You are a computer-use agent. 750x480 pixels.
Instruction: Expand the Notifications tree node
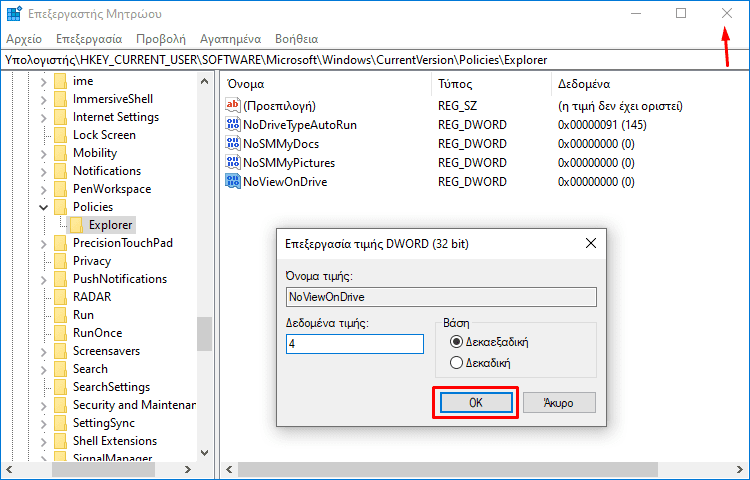pos(44,172)
